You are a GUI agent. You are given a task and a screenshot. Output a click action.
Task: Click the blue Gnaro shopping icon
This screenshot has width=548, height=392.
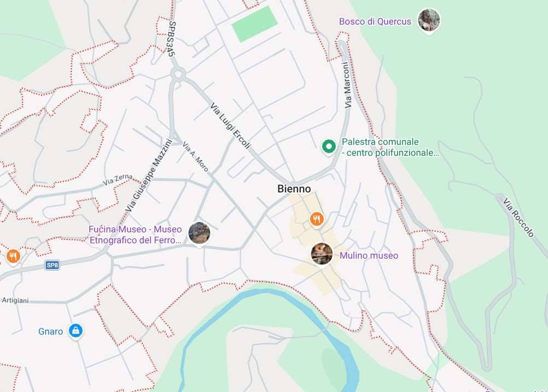75,331
